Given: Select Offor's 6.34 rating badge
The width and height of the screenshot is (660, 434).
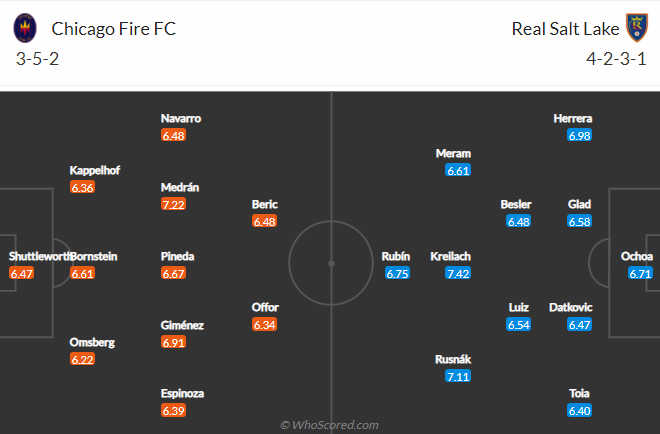Looking at the screenshot, I should [264, 325].
